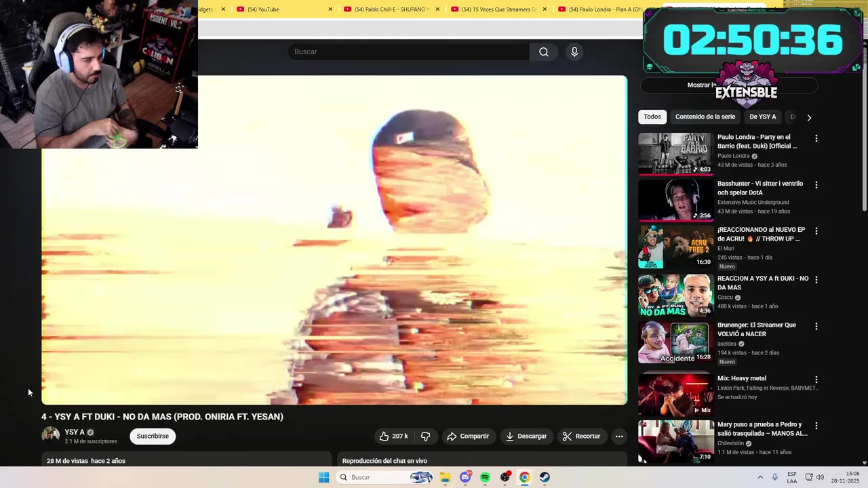Open options menu for Paulo Londra Party en el Barrio
The image size is (868, 488).
816,138
